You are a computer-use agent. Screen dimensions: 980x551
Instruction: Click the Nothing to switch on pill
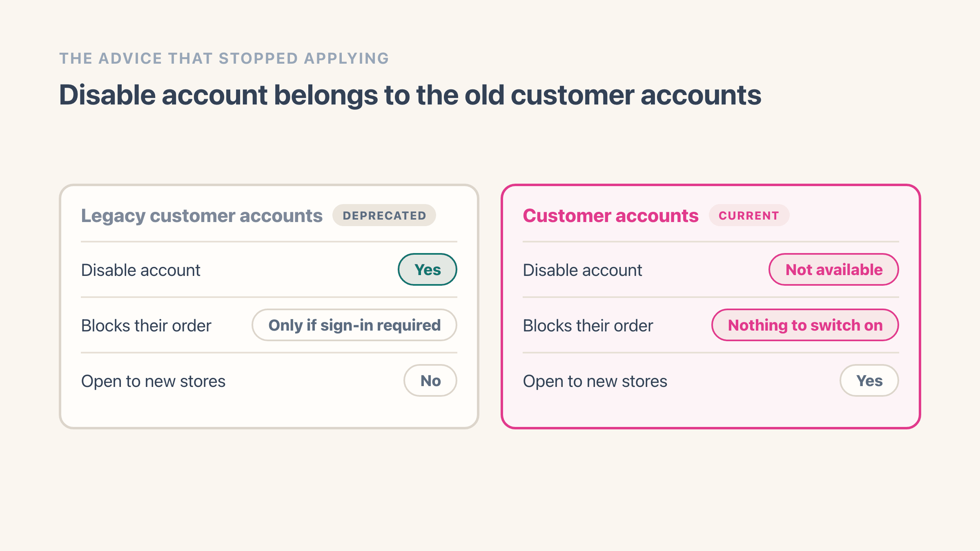point(805,325)
